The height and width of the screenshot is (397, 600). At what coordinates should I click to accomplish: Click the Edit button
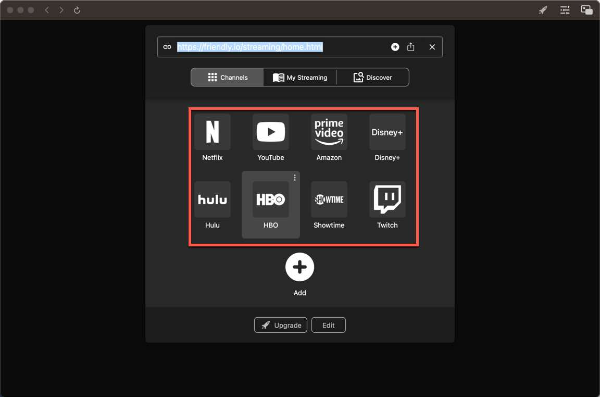tap(328, 325)
